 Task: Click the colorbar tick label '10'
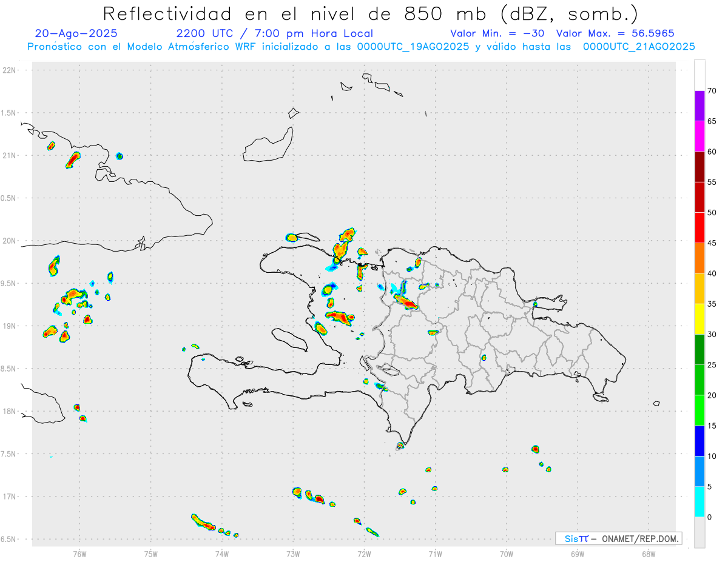(712, 457)
